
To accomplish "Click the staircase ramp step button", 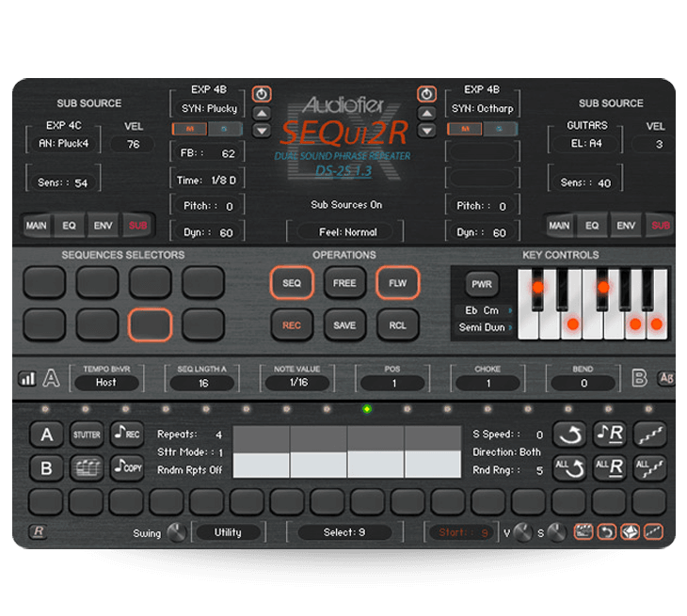I will point(650,434).
